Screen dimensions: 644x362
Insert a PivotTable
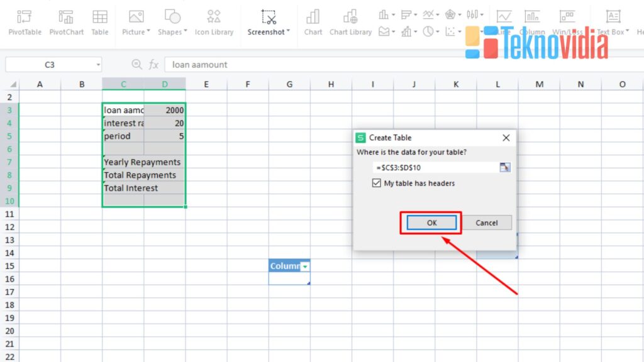pyautogui.click(x=24, y=22)
